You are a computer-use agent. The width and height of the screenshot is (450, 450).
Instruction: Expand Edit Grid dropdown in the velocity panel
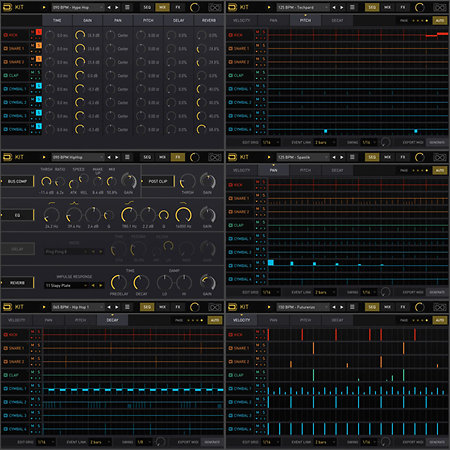pyautogui.click(x=270, y=442)
